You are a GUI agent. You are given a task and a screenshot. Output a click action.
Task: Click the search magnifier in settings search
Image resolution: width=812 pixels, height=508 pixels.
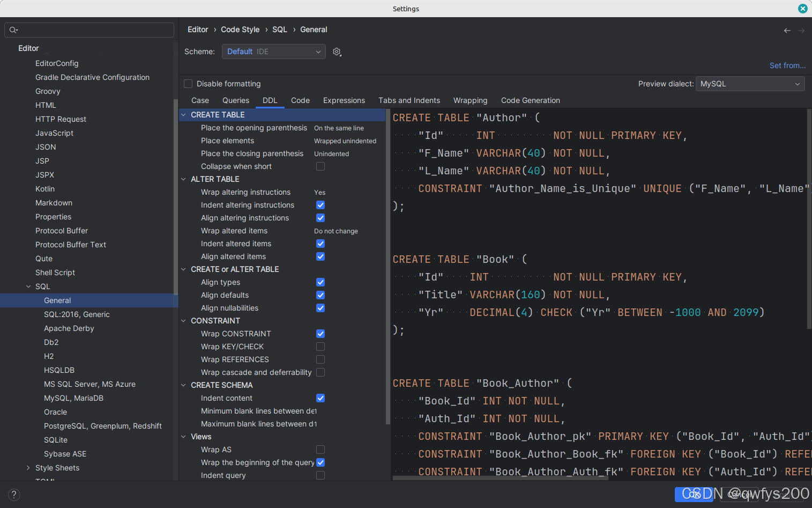click(x=14, y=30)
